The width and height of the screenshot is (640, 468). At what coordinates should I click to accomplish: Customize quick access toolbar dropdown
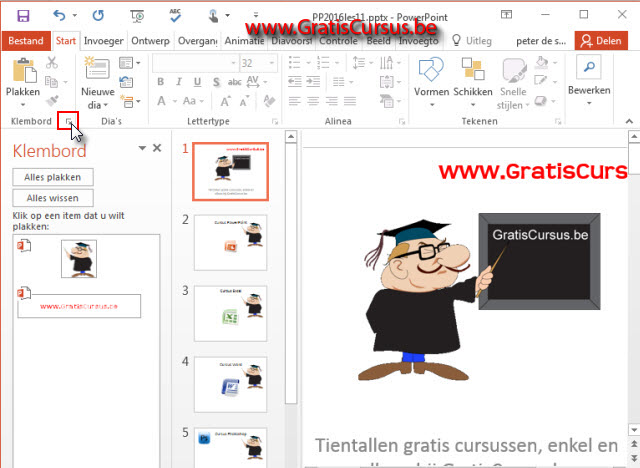click(x=256, y=16)
